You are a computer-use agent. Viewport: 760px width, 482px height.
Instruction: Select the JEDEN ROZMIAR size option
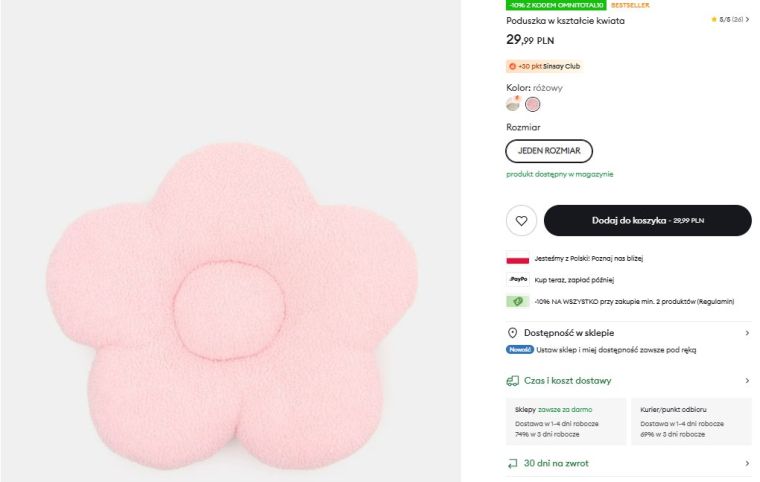coord(549,150)
